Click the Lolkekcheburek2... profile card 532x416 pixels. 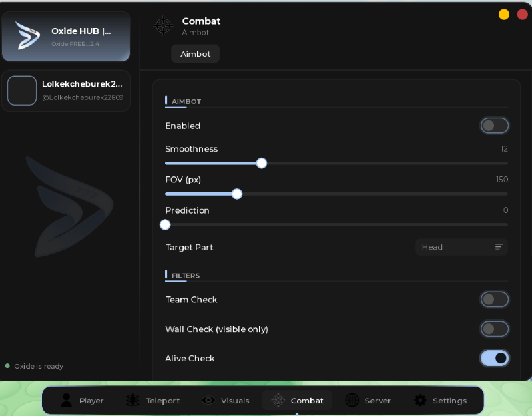66,91
